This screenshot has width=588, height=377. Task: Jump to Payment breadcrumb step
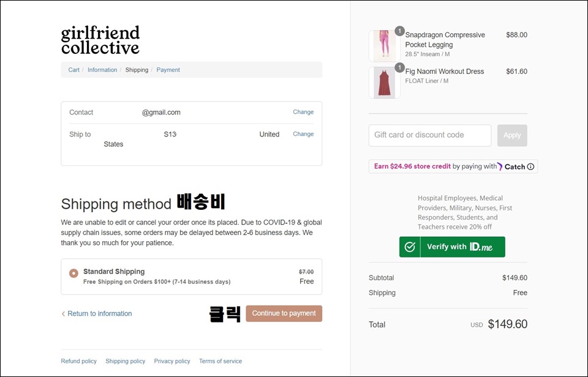168,70
